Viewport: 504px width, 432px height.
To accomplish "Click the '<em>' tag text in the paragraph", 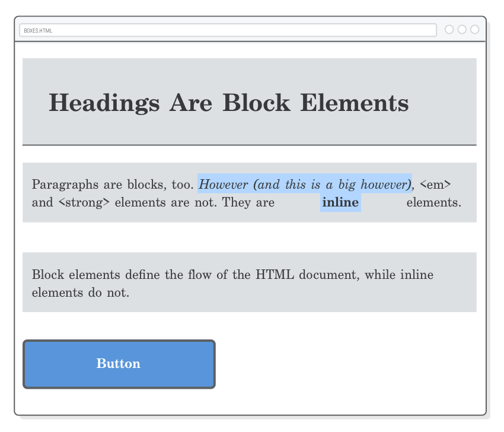I will [x=436, y=185].
